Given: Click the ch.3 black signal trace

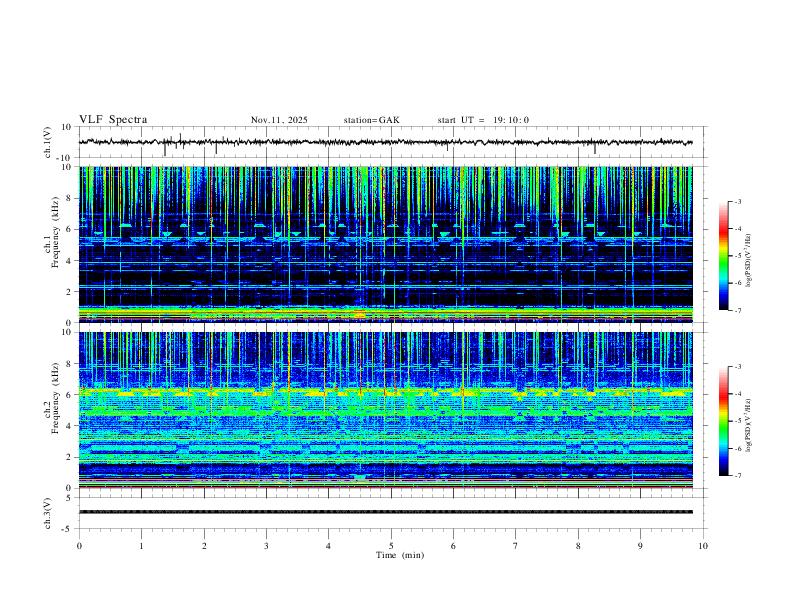Looking at the screenshot, I should click(x=385, y=512).
